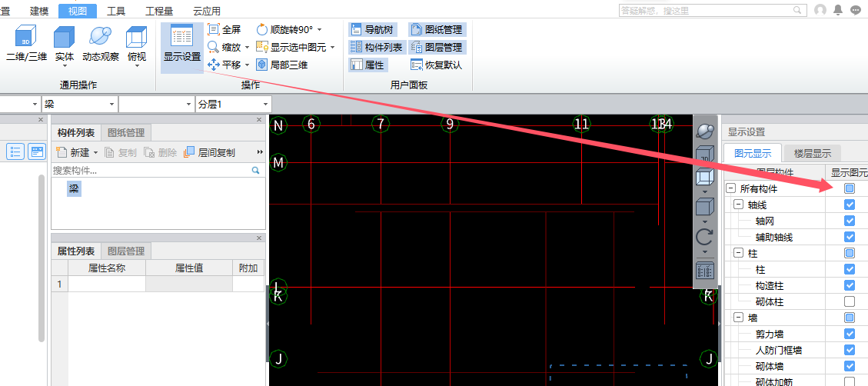The height and width of the screenshot is (386, 868).
Task: Switch to 二维/三维 view mode
Action: (26, 43)
